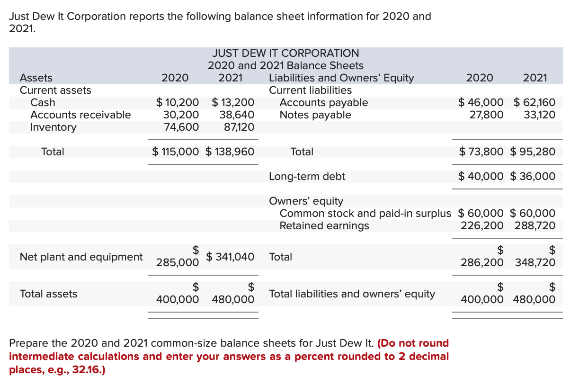Click the 2021 header in the Assets section
Image resolution: width=588 pixels, height=377 pixels.
230,78
